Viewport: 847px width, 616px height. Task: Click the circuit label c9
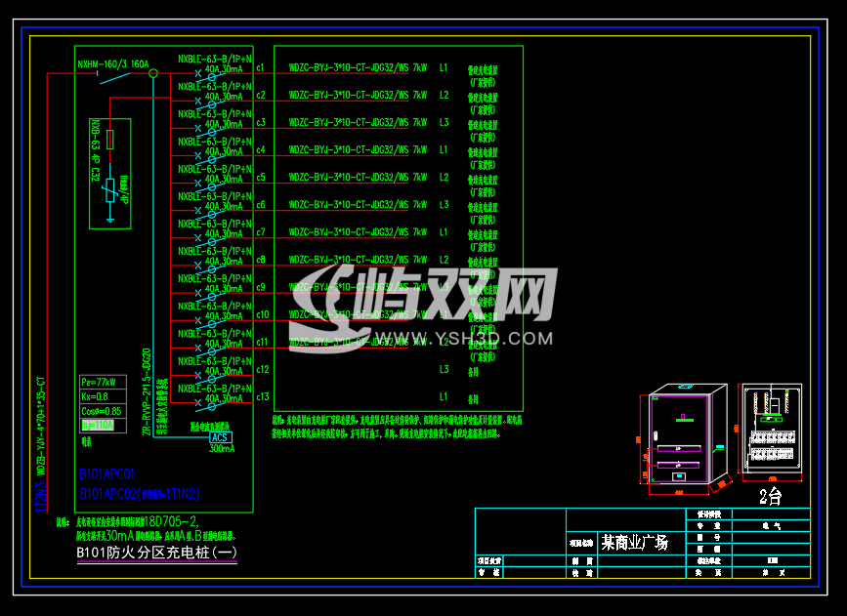(261, 287)
